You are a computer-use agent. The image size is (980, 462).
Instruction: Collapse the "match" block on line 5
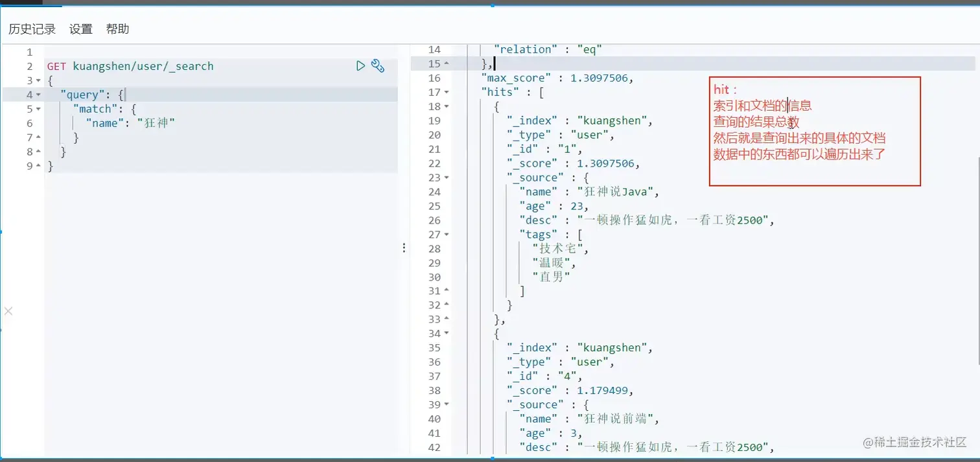pyautogui.click(x=38, y=109)
